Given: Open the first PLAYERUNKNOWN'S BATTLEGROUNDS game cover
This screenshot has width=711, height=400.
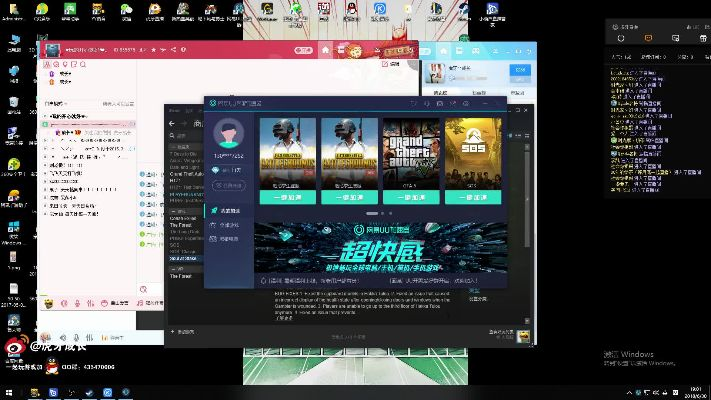Looking at the screenshot, I should [287, 154].
